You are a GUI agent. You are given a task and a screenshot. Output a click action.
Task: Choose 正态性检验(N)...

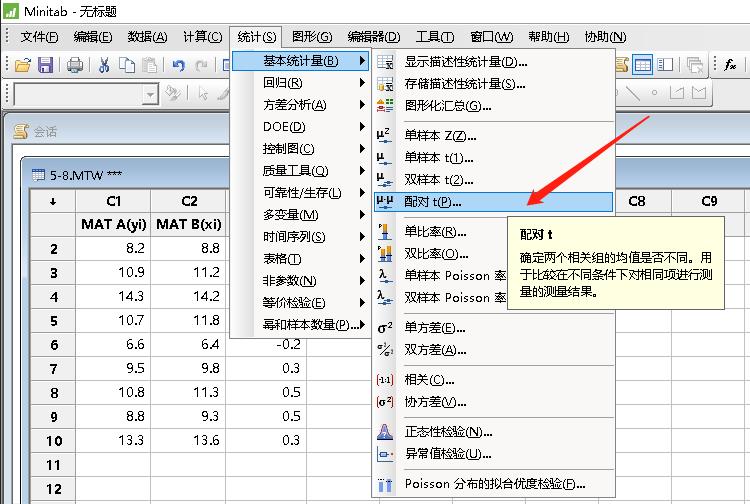(493, 432)
